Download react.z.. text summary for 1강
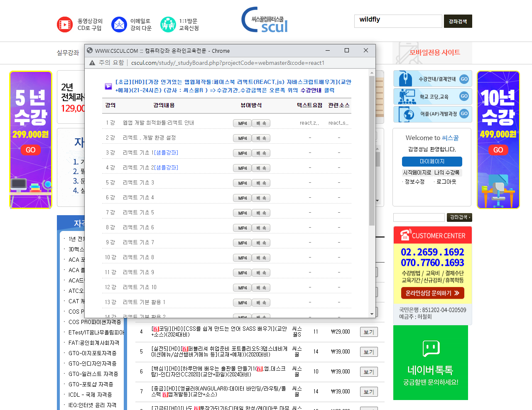Viewport: 532px width, 410px height. (309, 123)
